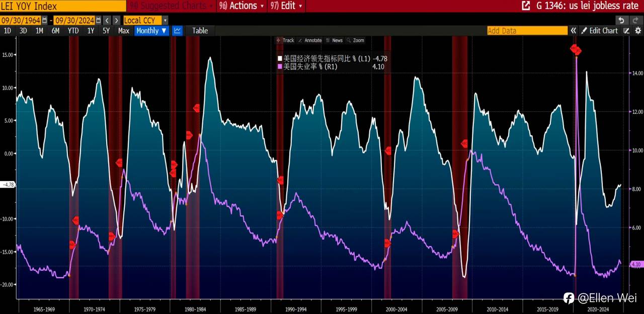Open the end date calendar picker icon

[x=98, y=21]
